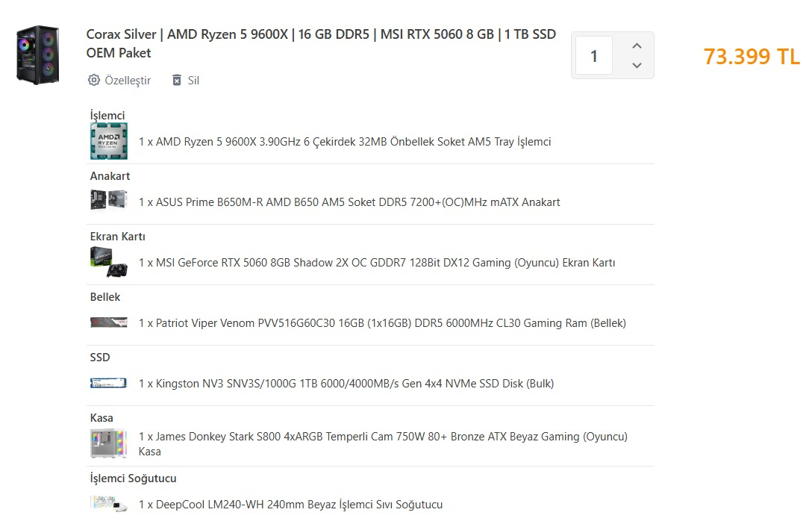Open the Kingston NV3 SSD thumbnail

tap(109, 383)
